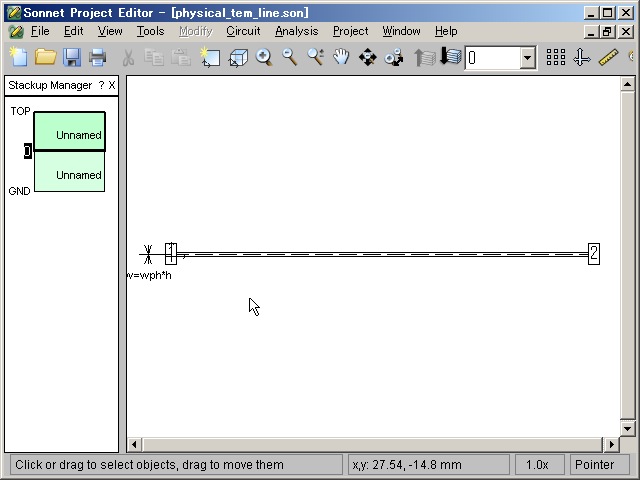Click the Sonnet icon in menu bar

click(x=16, y=31)
